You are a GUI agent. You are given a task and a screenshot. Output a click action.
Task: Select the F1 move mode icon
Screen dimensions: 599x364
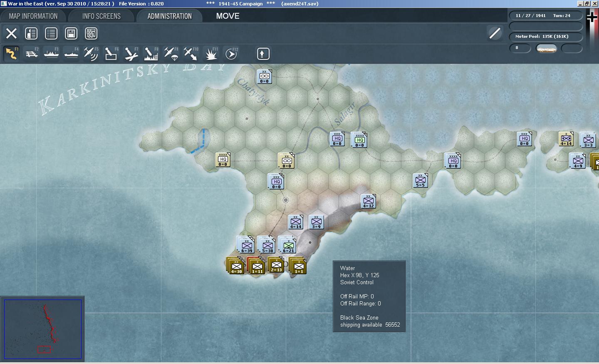tap(12, 54)
